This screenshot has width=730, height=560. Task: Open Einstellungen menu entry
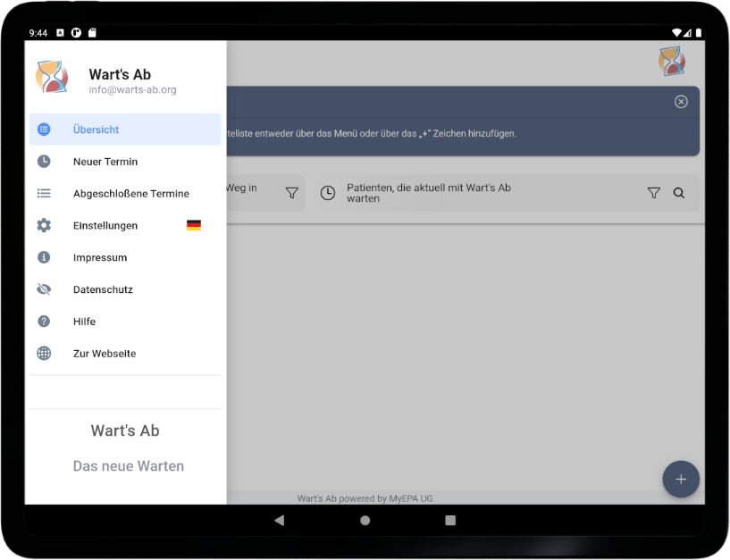click(x=125, y=225)
